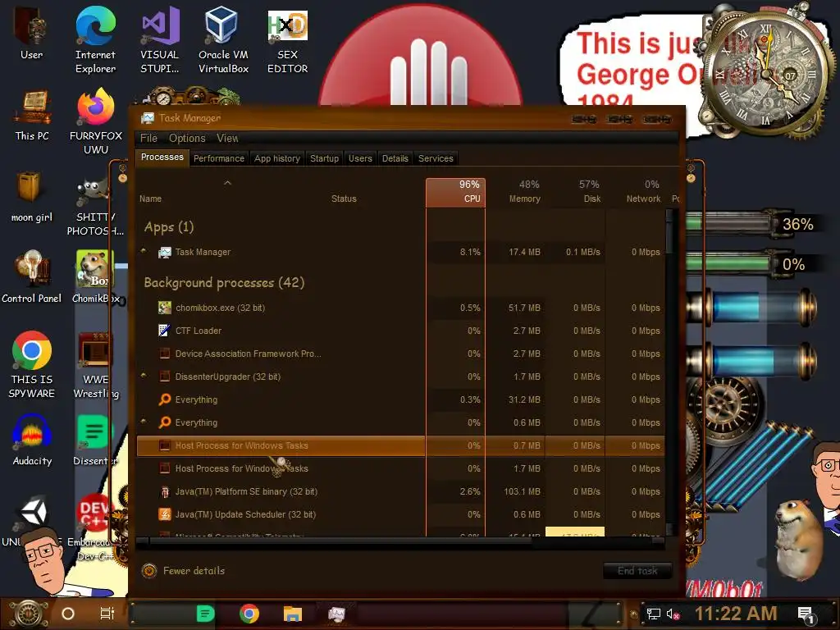The image size is (840, 630).
Task: Sort by the Network column header
Action: (636, 192)
